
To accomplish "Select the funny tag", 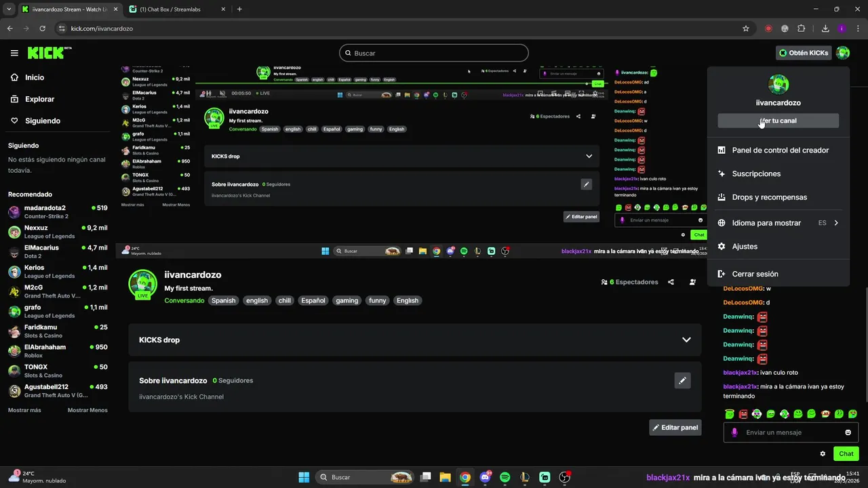I will click(378, 300).
